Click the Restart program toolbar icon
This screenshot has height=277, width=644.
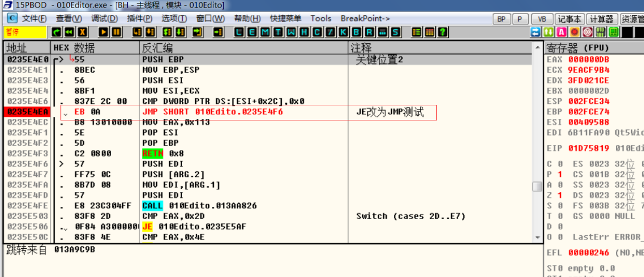(57, 32)
